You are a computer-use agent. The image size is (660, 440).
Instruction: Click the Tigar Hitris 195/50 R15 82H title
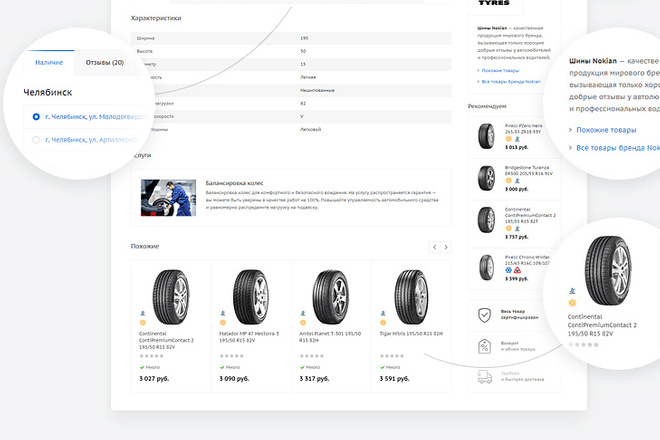(411, 333)
